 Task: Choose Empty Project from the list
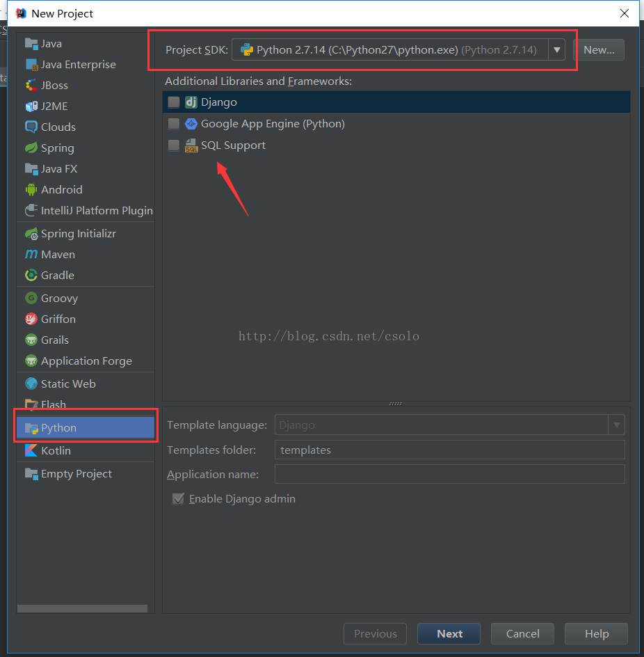(x=76, y=474)
